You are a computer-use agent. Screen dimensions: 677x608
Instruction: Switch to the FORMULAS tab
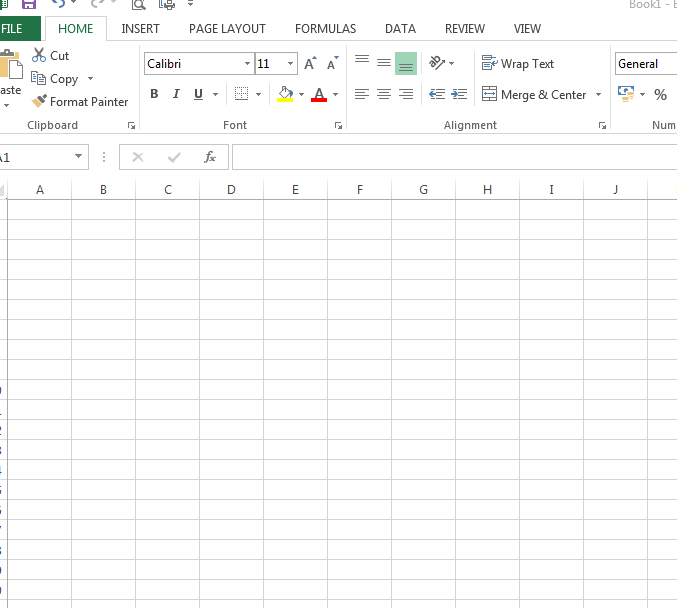(x=326, y=28)
